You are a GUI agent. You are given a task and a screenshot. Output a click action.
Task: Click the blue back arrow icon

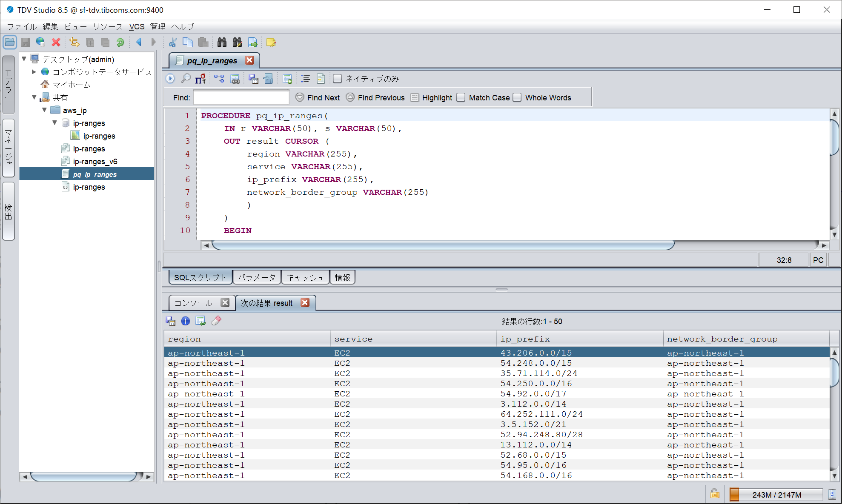pyautogui.click(x=139, y=42)
